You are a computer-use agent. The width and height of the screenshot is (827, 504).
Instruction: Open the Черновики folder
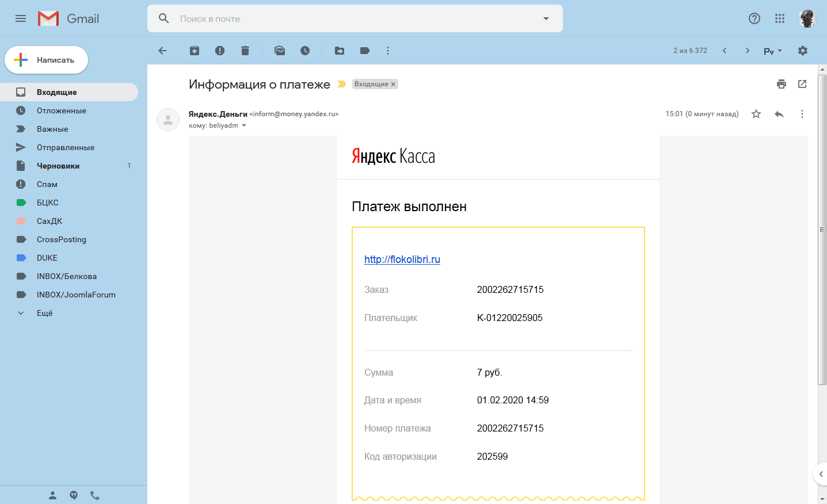point(58,166)
